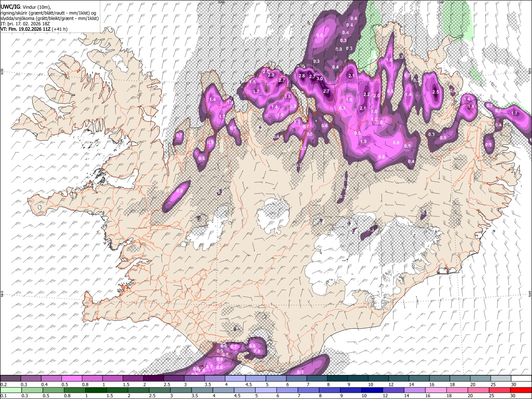Click the darkest purple 2–2.5 swatch in upper legend row
Viewport: 532px width, 399px height.
pyautogui.click(x=153, y=378)
